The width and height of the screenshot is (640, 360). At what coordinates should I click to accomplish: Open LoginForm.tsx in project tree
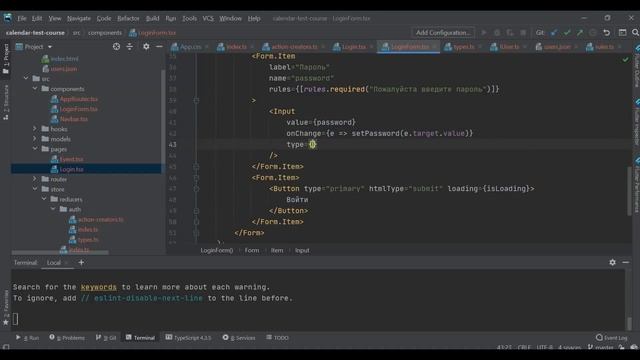click(74, 109)
